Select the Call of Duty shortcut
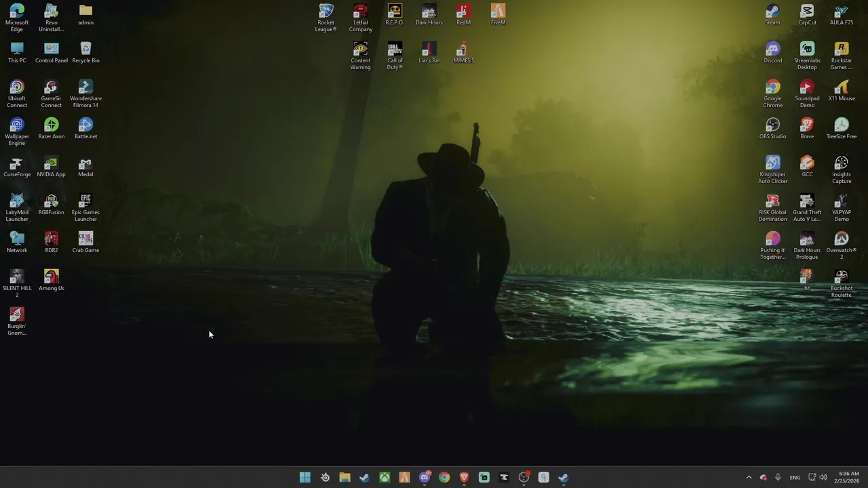Screen dimensions: 868x488 point(395,56)
